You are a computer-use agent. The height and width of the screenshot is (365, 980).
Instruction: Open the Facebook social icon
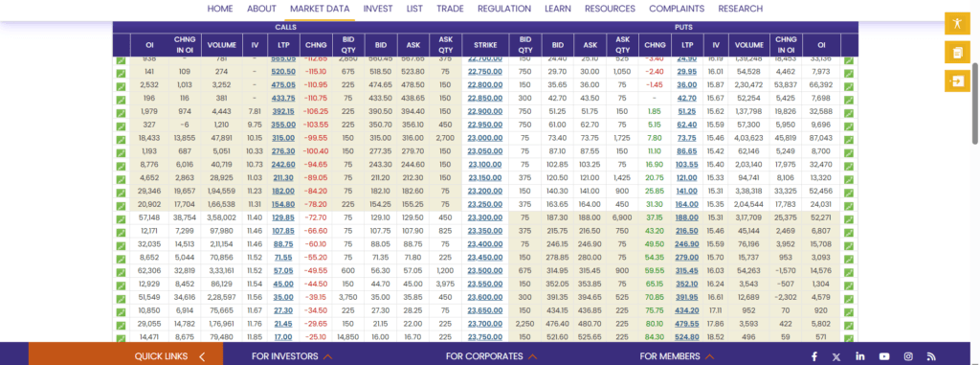[x=814, y=356]
